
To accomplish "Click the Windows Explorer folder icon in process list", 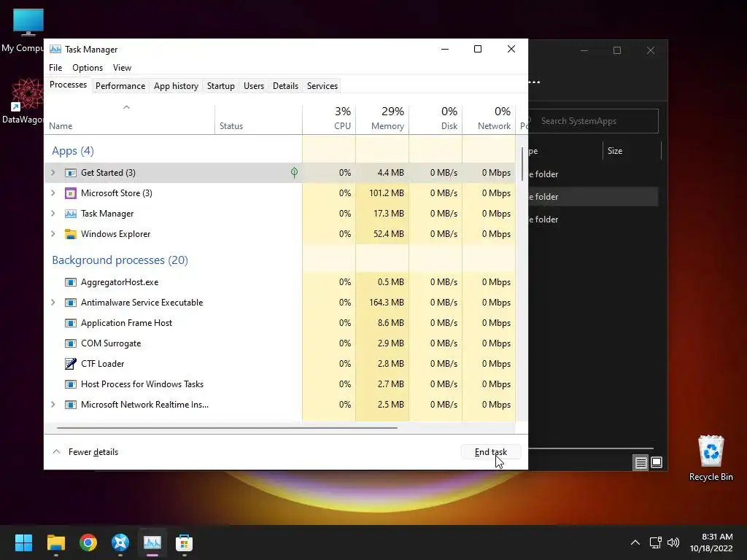I will tap(71, 234).
